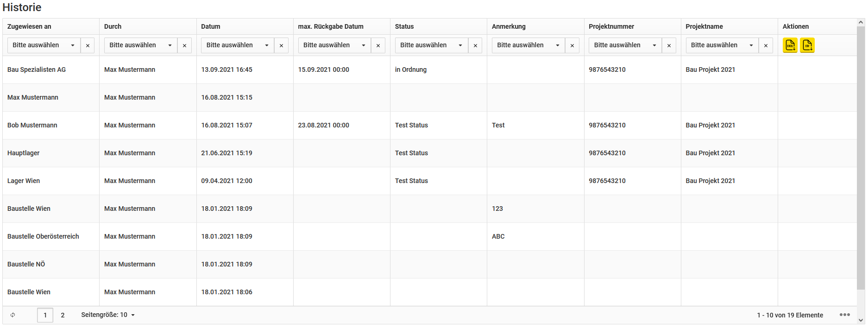The height and width of the screenshot is (329, 868).
Task: Export the history table to Excel
Action: click(790, 45)
